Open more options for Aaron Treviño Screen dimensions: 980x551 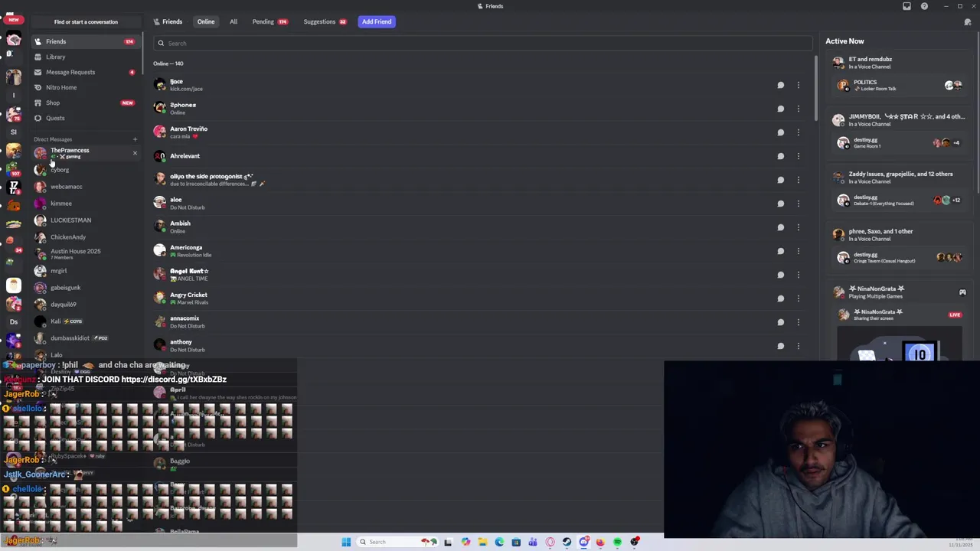798,132
